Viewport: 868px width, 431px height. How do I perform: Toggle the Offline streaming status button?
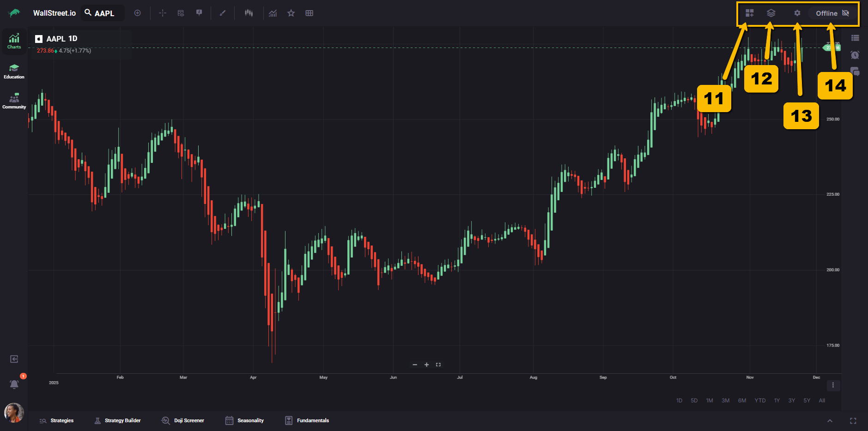832,13
